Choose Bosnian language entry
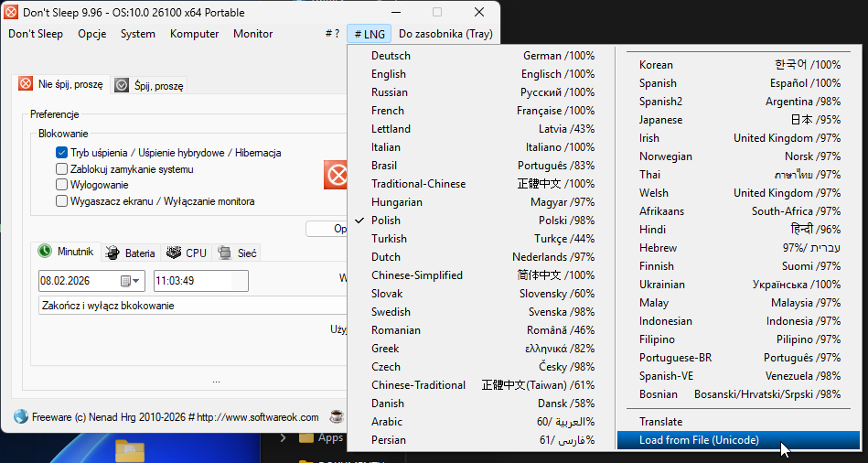This screenshot has height=463, width=868. (x=739, y=393)
